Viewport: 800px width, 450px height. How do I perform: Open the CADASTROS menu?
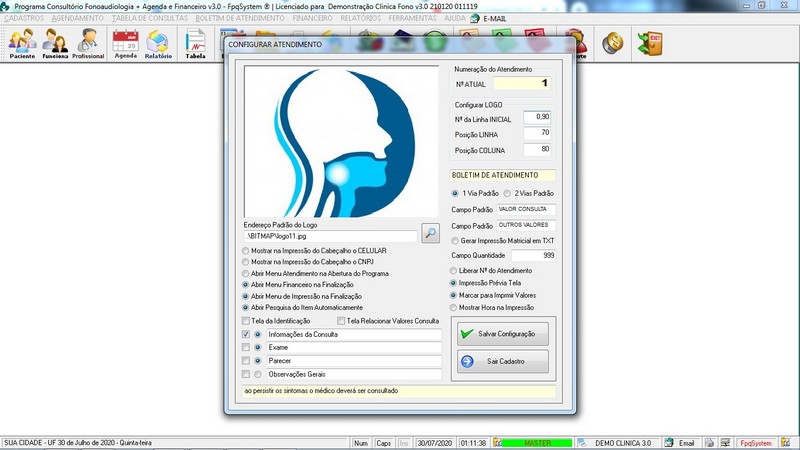pos(24,18)
